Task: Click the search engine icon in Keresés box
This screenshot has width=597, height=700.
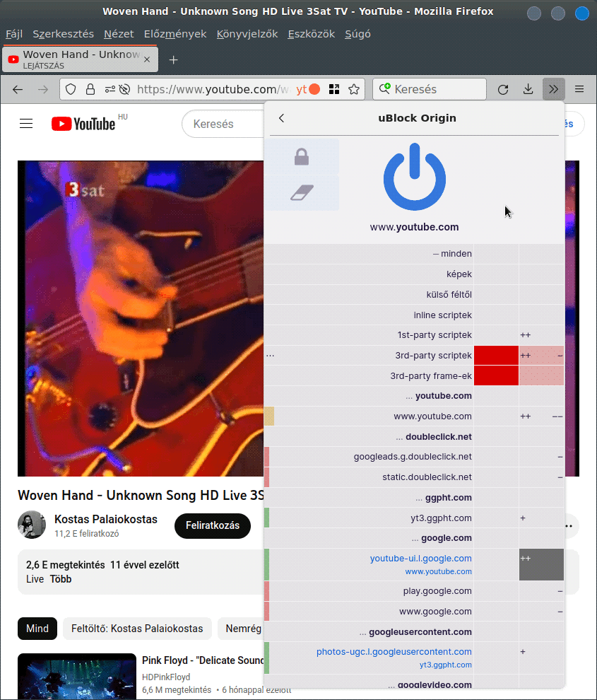Action: coord(384,88)
